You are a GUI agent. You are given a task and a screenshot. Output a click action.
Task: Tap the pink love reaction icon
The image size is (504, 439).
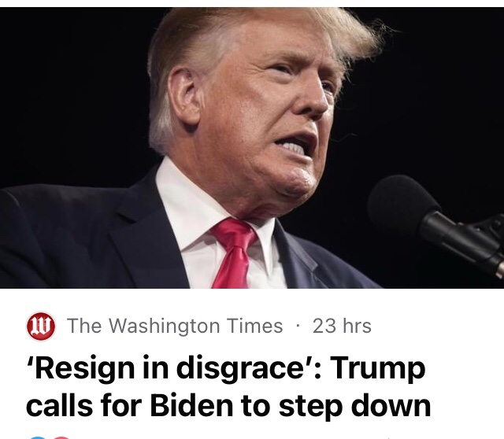[x=61, y=437]
